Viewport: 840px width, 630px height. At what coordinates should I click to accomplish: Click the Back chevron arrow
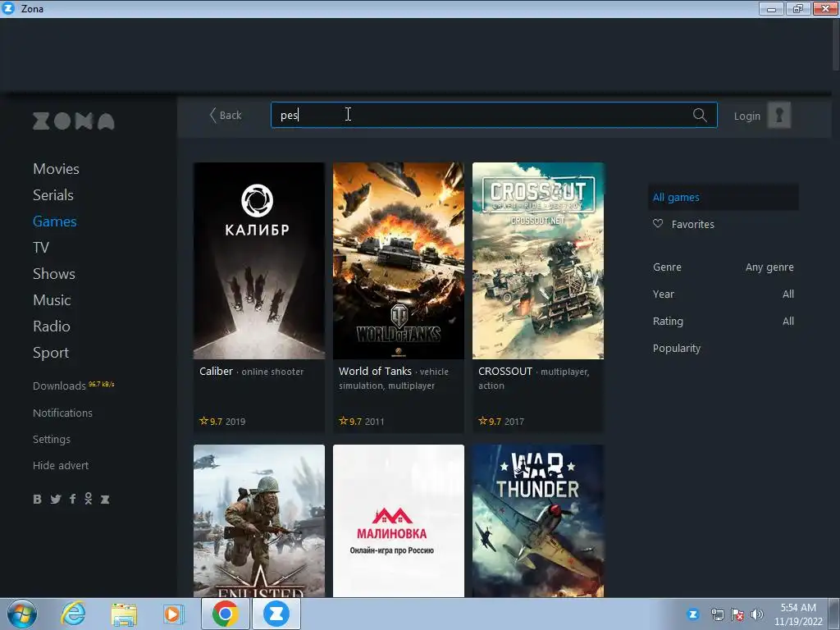click(x=212, y=115)
